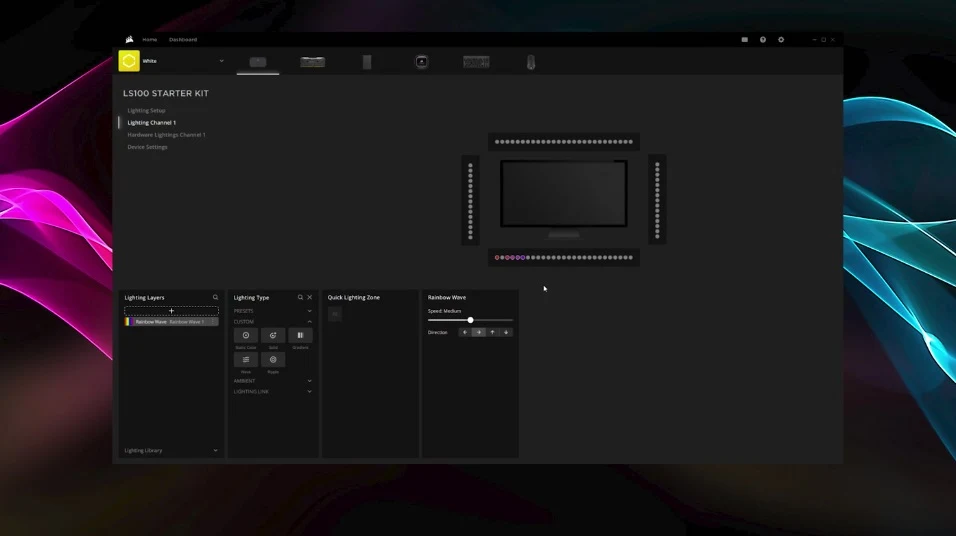Open Lighting Setup section
The image size is (956, 536).
coord(146,110)
